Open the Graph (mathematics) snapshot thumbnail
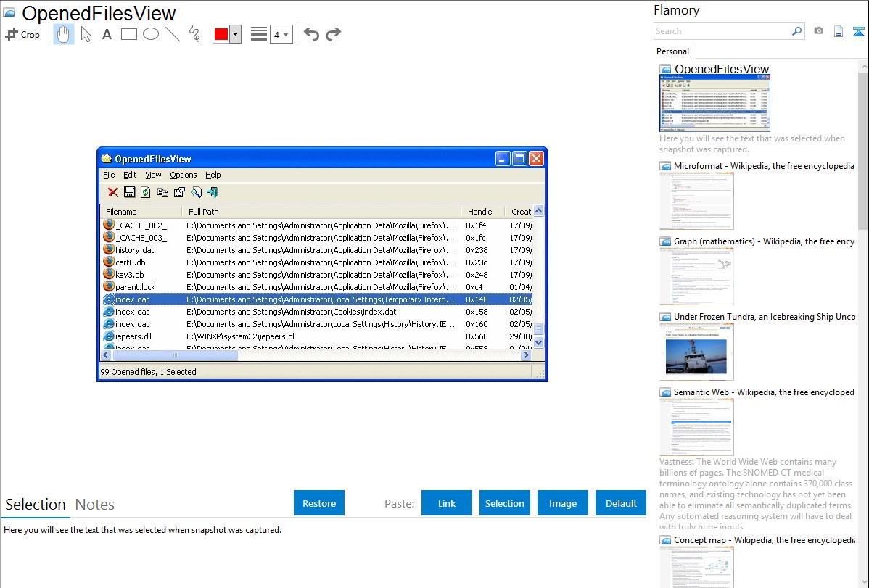The width and height of the screenshot is (869, 588). click(x=696, y=276)
